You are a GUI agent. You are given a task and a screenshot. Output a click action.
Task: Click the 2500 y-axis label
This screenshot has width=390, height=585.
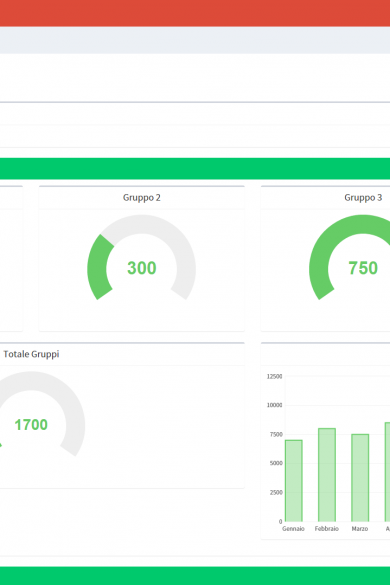(276, 492)
